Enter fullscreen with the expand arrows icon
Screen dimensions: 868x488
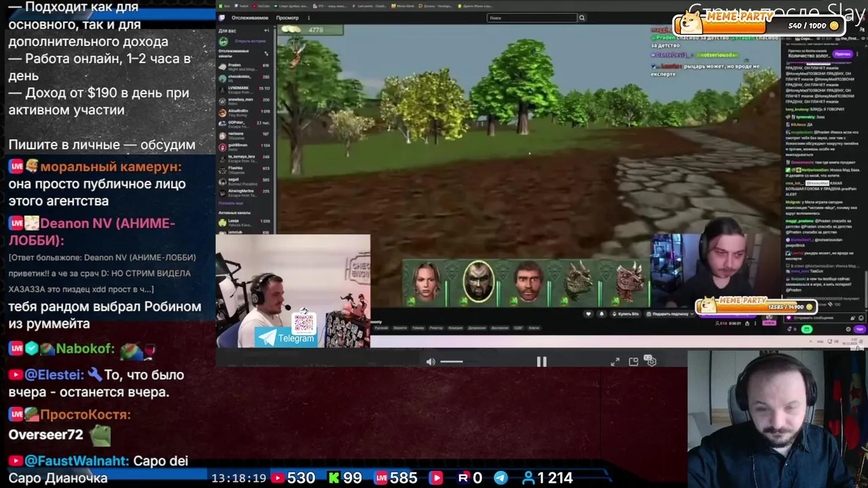(x=614, y=361)
